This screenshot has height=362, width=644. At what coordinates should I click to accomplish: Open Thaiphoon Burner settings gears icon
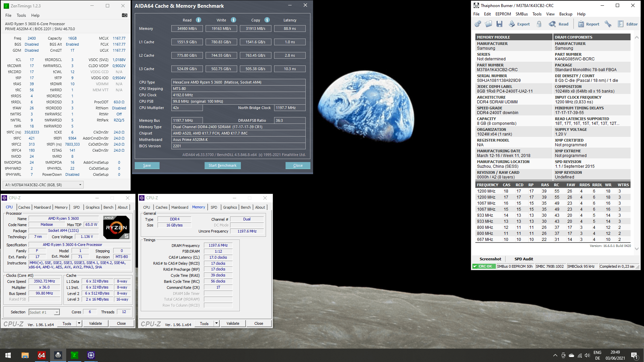click(x=478, y=24)
